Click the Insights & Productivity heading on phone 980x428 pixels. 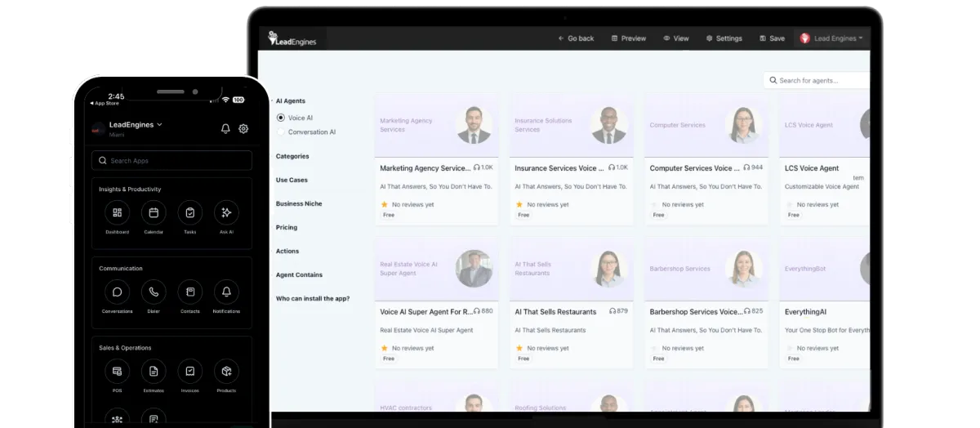130,189
